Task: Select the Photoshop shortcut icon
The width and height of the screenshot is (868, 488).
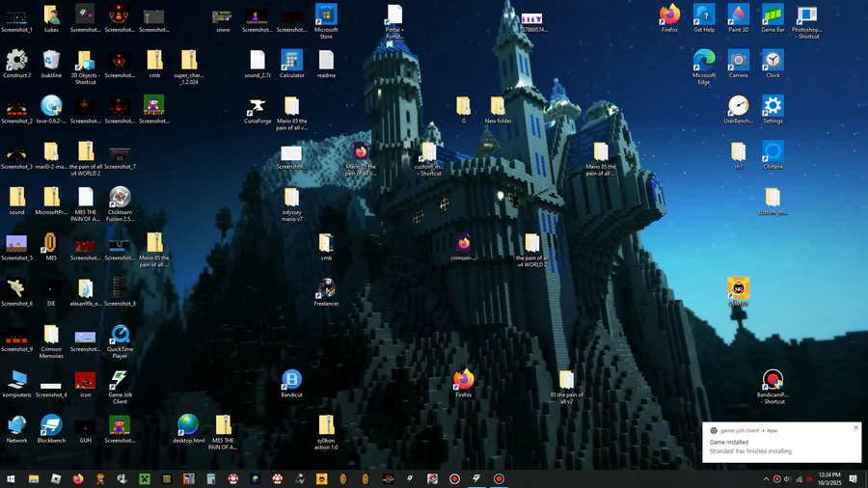Action: pos(806,21)
